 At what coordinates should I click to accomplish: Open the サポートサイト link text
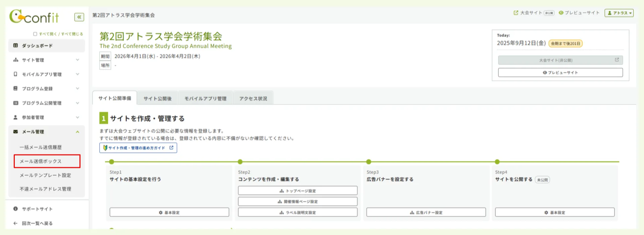click(37, 209)
